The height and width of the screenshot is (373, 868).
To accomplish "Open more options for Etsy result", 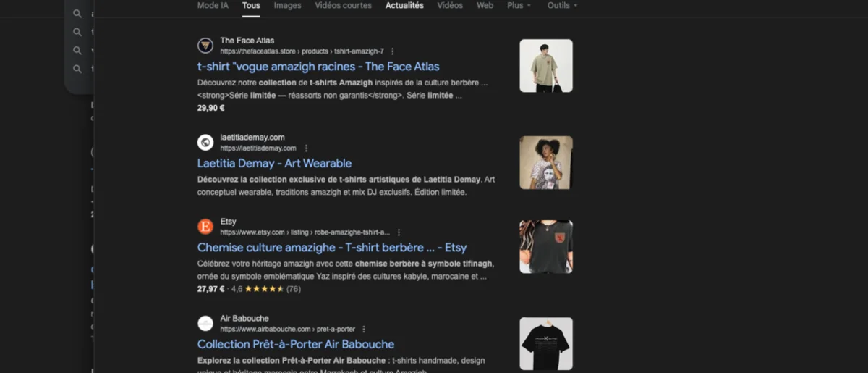I will [399, 232].
